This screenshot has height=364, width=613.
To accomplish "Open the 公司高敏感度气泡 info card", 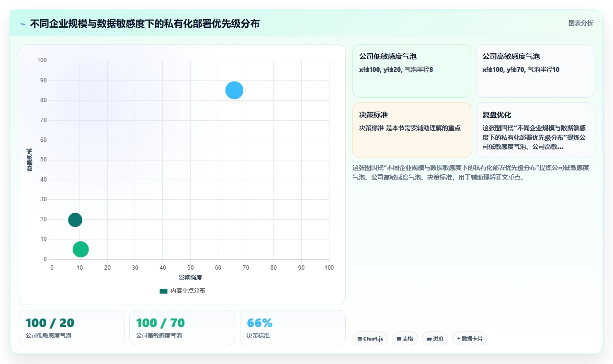I will click(x=535, y=71).
